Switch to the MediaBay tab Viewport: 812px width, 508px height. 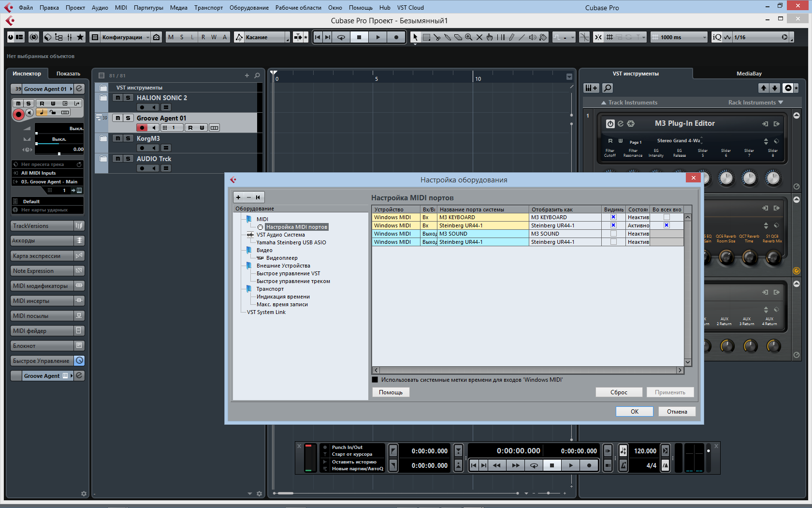click(x=749, y=74)
